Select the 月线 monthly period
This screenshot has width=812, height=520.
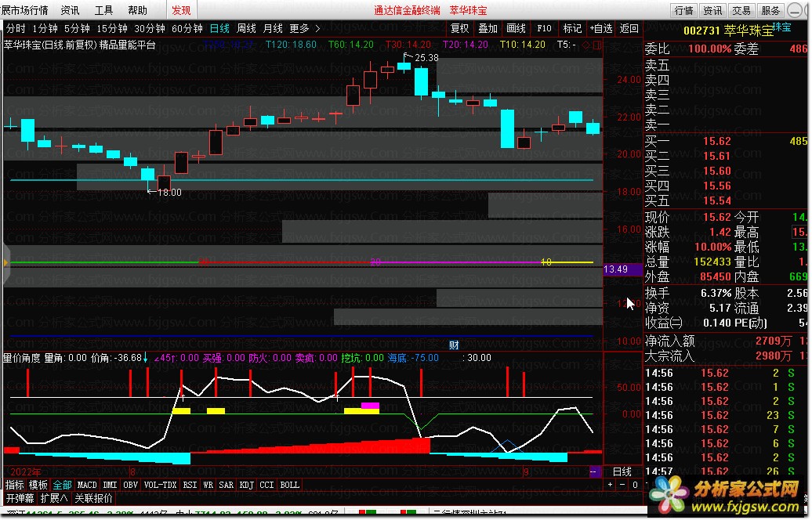pos(273,28)
